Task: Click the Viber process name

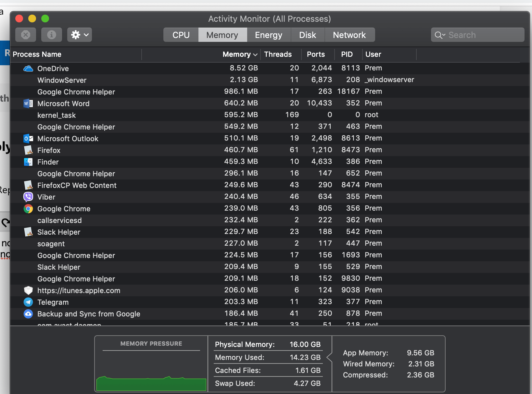Action: pyautogui.click(x=46, y=197)
